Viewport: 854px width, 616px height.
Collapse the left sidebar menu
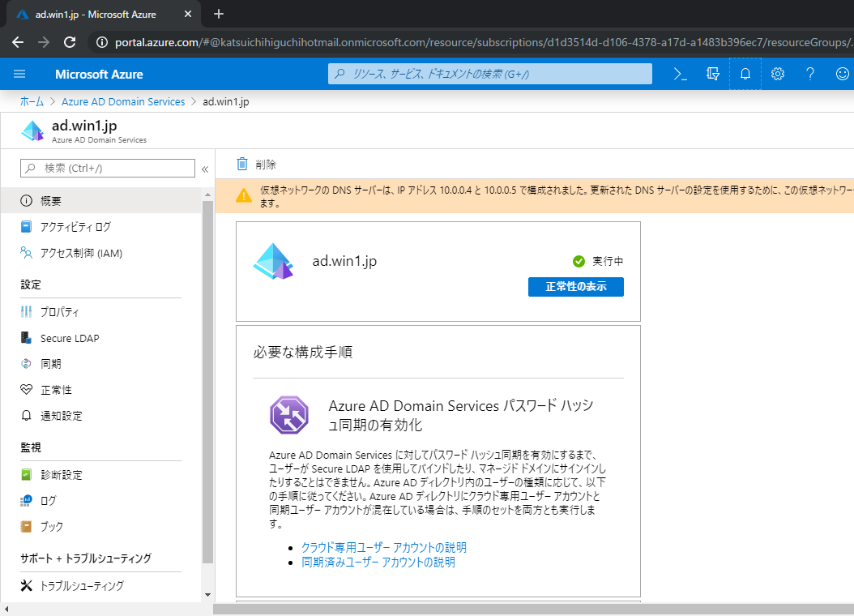click(205, 169)
